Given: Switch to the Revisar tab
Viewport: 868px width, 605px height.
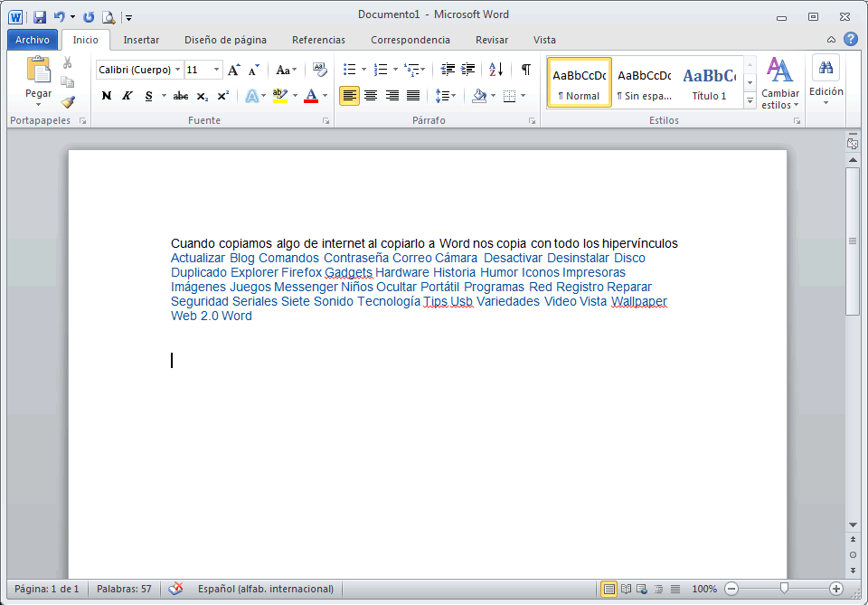Looking at the screenshot, I should (x=492, y=40).
